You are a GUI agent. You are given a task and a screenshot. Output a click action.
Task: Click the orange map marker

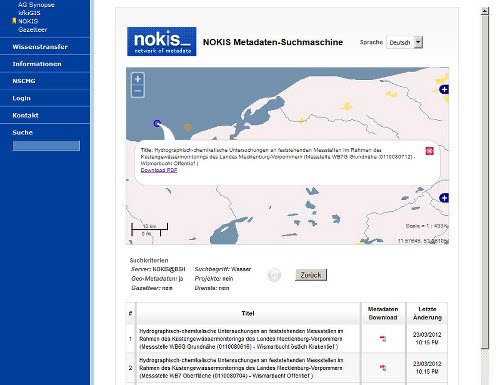(x=187, y=127)
